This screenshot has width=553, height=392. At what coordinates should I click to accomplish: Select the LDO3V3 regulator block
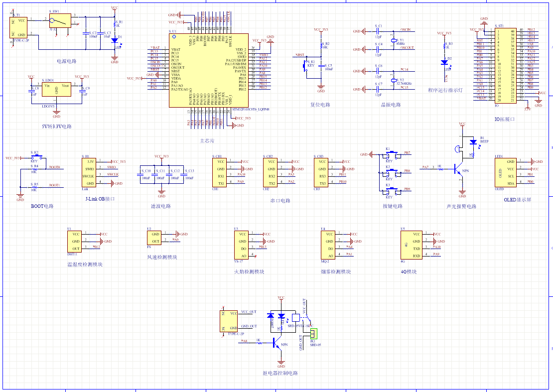pyautogui.click(x=56, y=90)
